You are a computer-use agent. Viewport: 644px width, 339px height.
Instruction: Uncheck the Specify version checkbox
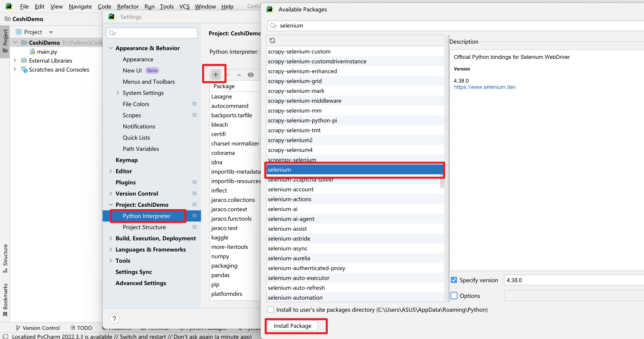pyautogui.click(x=454, y=280)
